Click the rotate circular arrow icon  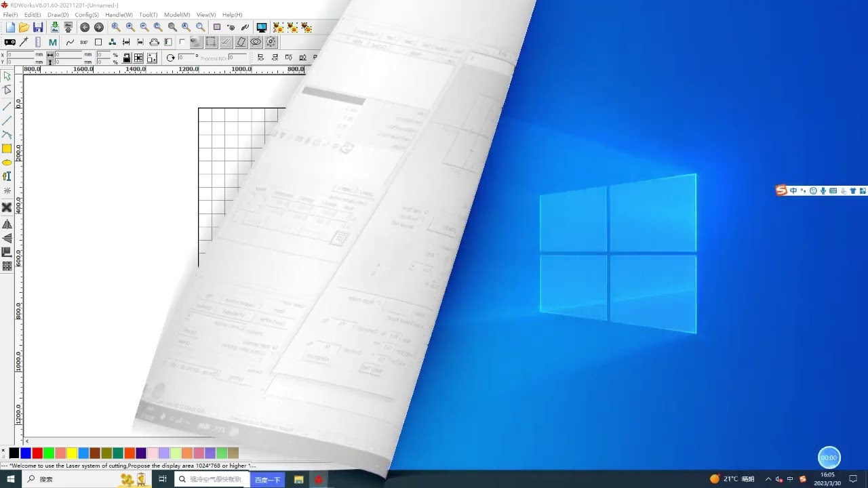pos(171,58)
